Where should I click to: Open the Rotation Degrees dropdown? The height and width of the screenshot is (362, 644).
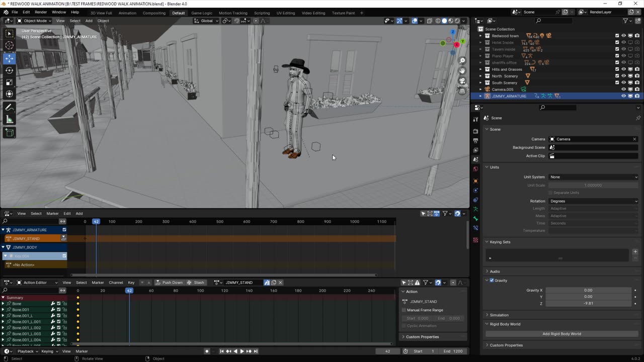click(x=594, y=201)
